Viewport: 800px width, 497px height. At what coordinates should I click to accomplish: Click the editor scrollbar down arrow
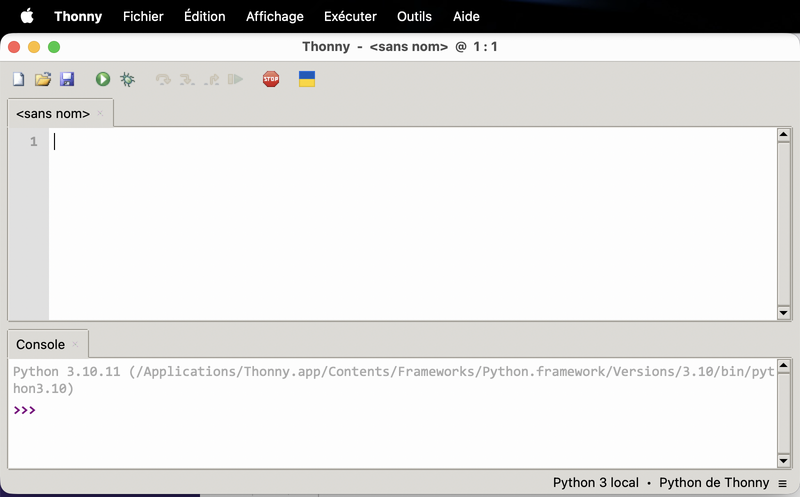coord(784,313)
